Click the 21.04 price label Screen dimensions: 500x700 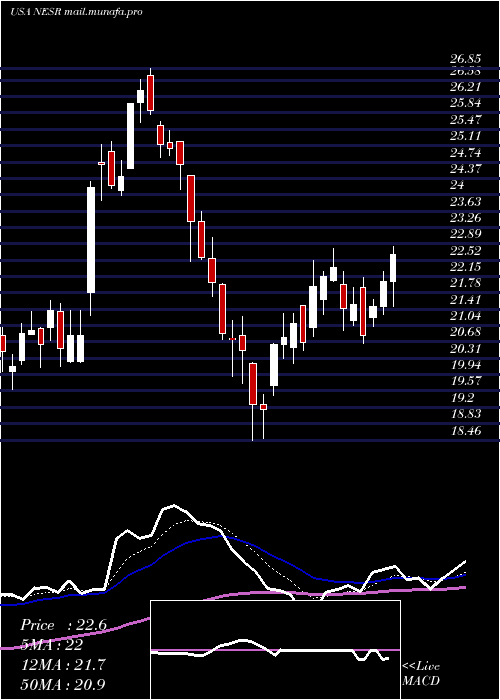click(465, 316)
